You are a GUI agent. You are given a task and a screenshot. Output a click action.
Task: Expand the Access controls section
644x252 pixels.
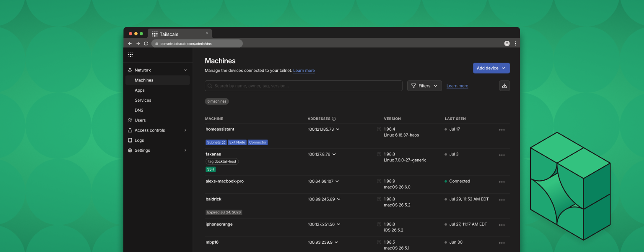coord(185,130)
